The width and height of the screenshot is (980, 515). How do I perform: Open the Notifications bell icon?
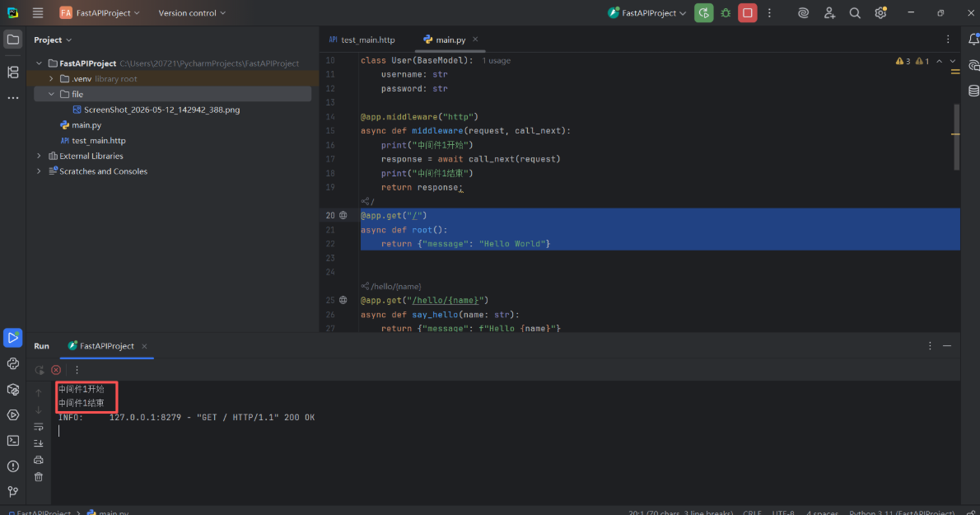[973, 40]
